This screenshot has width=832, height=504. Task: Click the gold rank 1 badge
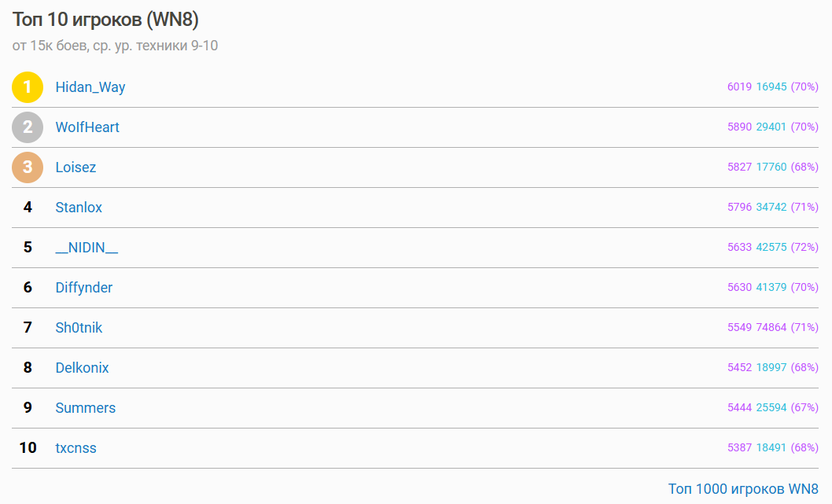pyautogui.click(x=28, y=87)
